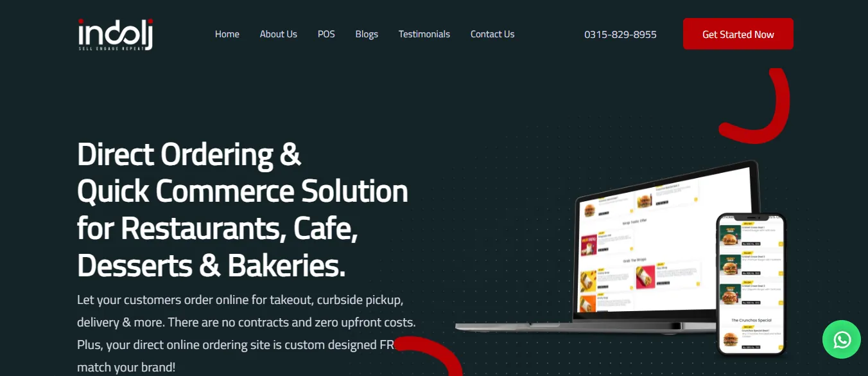Click The Crunchos Special heading on phone
Image resolution: width=868 pixels, height=376 pixels.
click(x=751, y=319)
